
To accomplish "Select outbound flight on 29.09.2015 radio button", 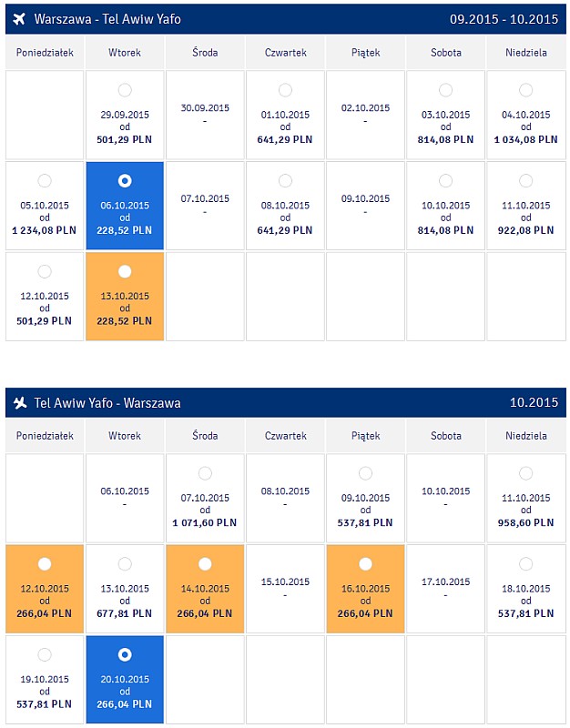I will pos(125,90).
